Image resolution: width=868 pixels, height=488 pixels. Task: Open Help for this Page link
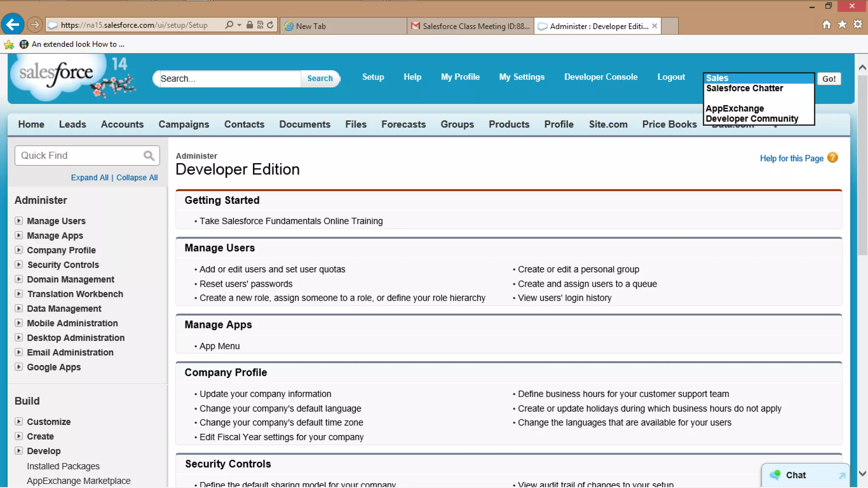791,158
